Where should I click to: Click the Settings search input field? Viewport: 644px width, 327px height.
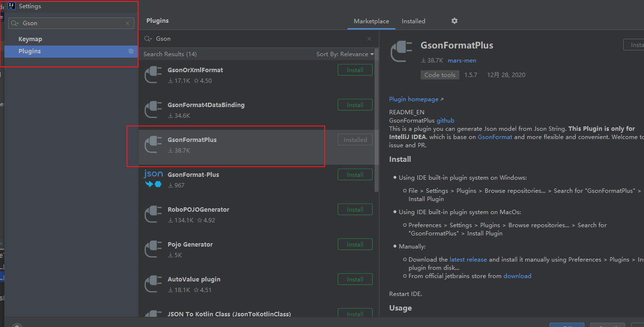(71, 23)
